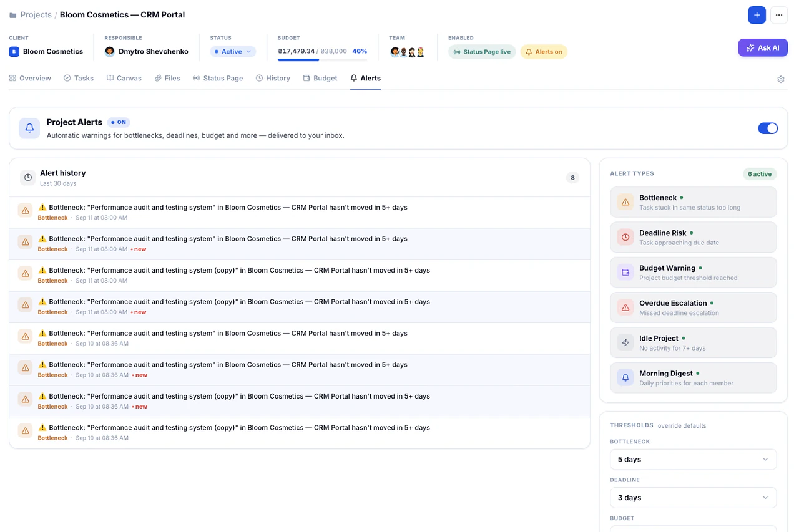Go to Projects breadcrumb link
Screen dimensions: 799x532
[36, 15]
